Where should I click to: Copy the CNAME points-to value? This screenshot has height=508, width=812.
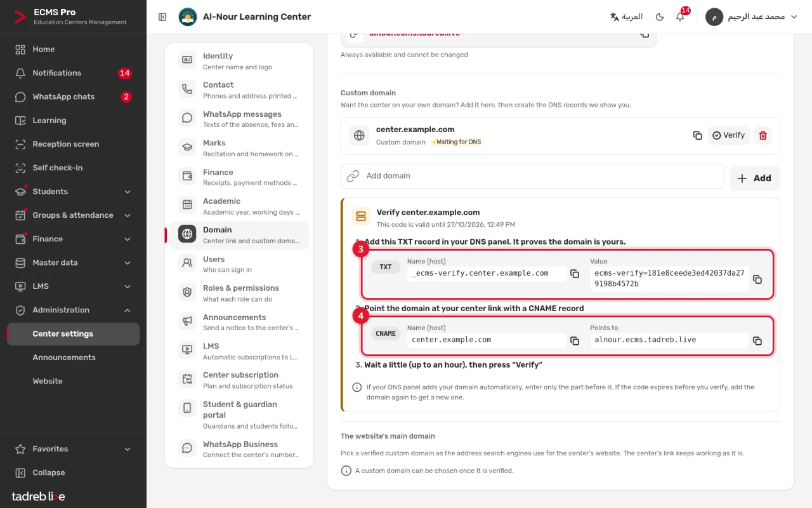(x=757, y=340)
